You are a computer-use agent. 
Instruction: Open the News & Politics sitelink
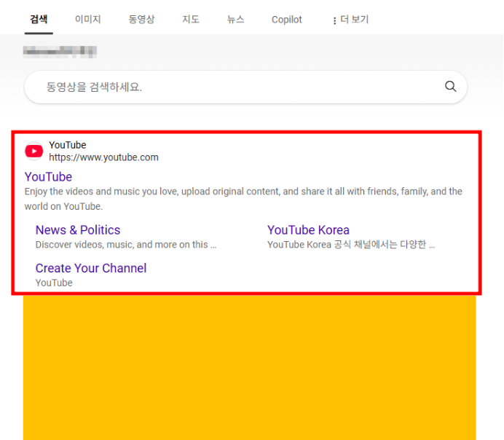tap(78, 230)
